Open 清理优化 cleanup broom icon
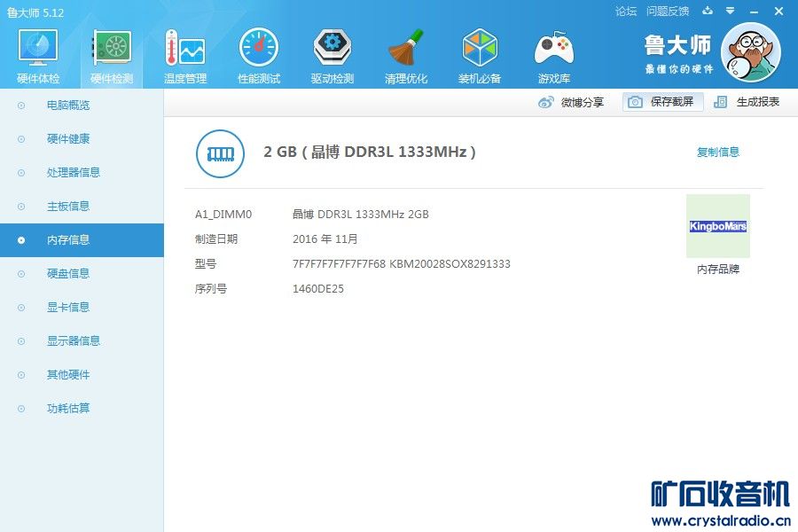The height and width of the screenshot is (532, 798). 406,48
